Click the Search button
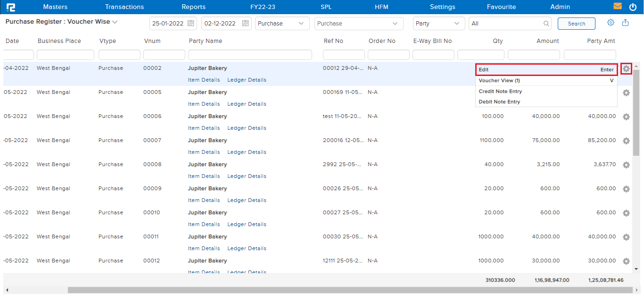The height and width of the screenshot is (295, 644). pos(576,24)
